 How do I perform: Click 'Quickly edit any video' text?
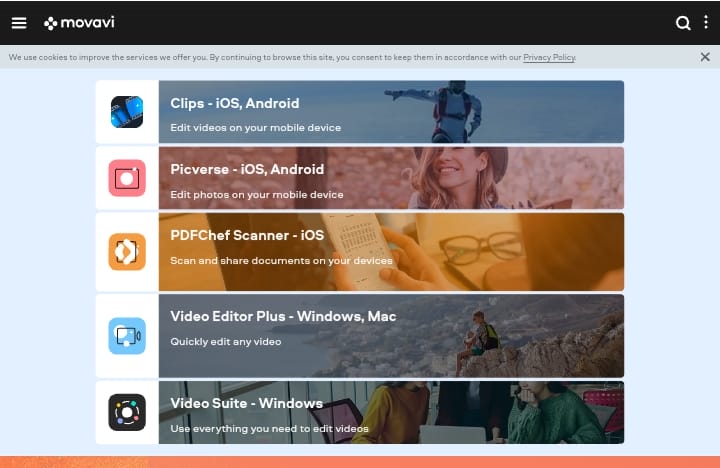(x=225, y=342)
